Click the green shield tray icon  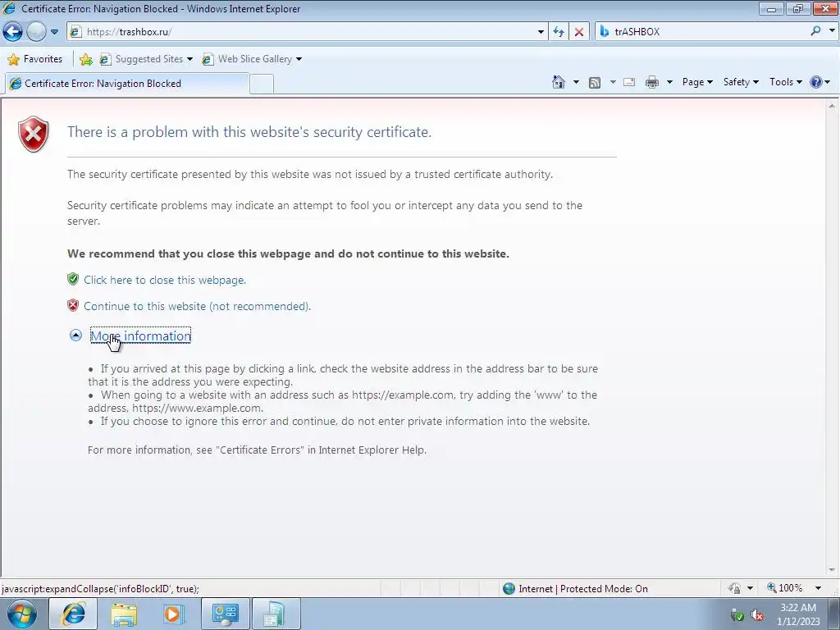tap(737, 615)
